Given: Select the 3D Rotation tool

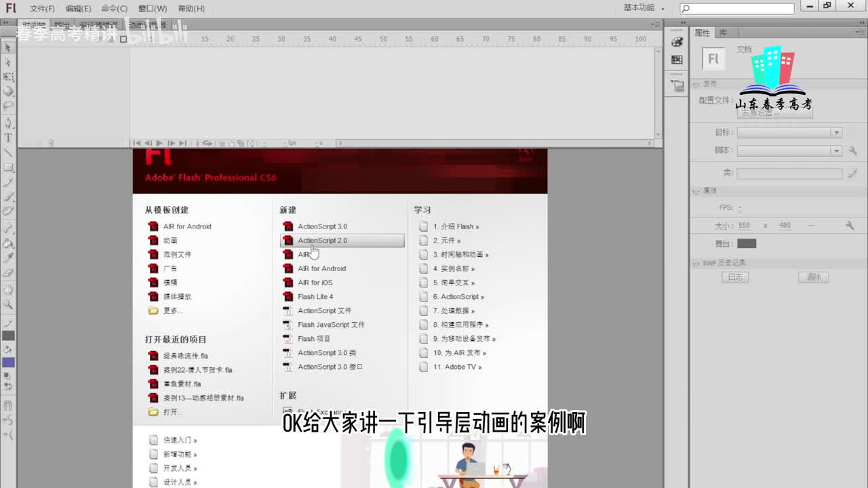Looking at the screenshot, I should click(8, 91).
